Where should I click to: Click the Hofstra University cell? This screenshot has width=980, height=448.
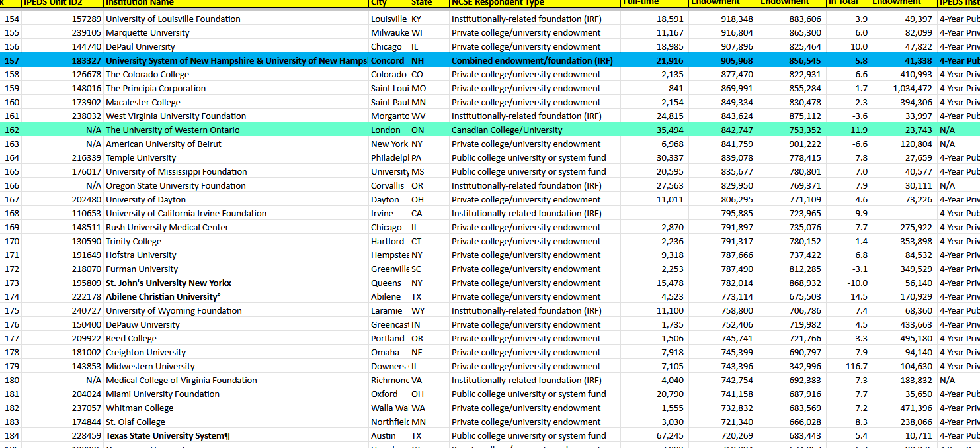pos(236,255)
